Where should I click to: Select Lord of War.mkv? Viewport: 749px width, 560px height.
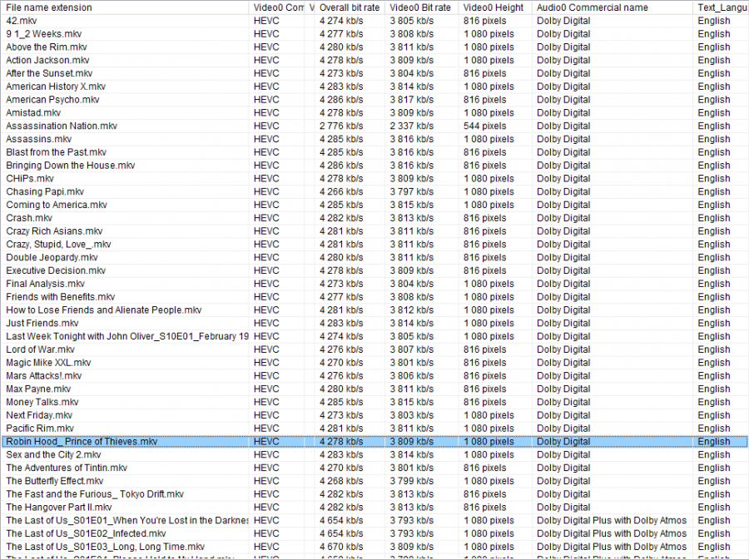[x=40, y=349]
